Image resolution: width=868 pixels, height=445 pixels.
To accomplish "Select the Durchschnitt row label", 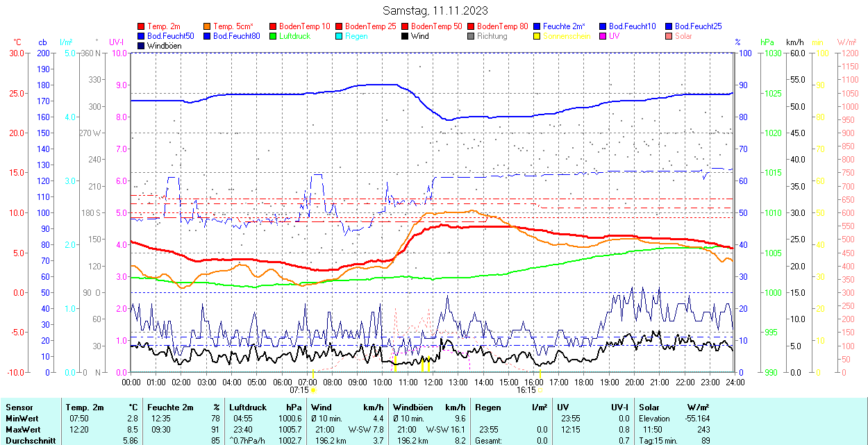I will tap(28, 441).
